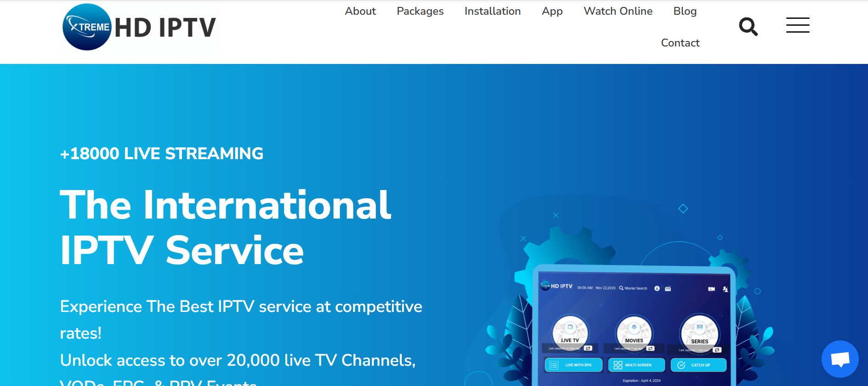Click the Movies circle in tablet image

tap(634, 333)
